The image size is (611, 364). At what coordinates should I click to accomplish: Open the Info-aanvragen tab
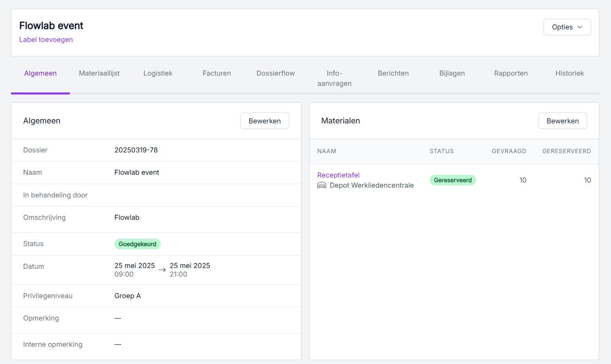coord(334,78)
